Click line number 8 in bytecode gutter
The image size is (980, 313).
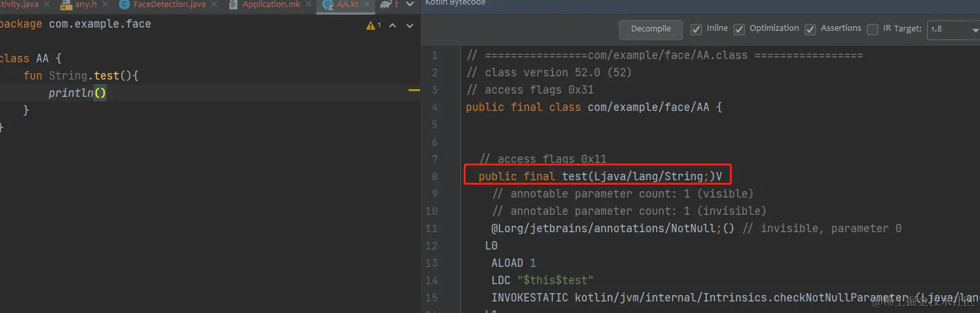434,176
